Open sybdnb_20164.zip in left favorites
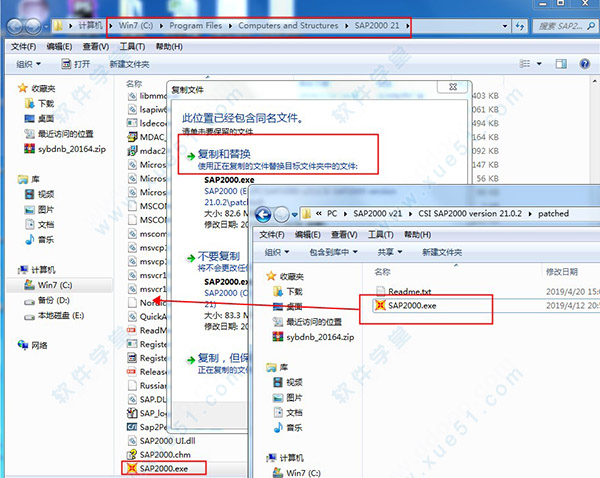 (65, 149)
